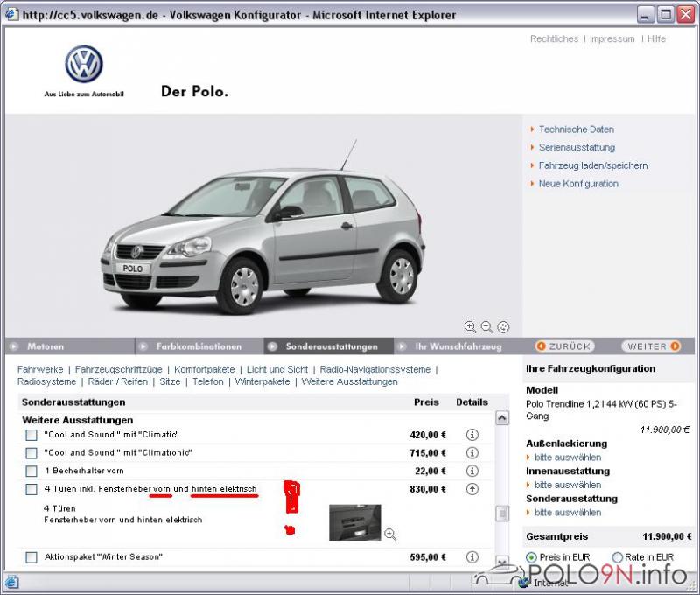Open the Fahrwerke category
Viewport: 700px width, 595px height.
pyautogui.click(x=40, y=369)
